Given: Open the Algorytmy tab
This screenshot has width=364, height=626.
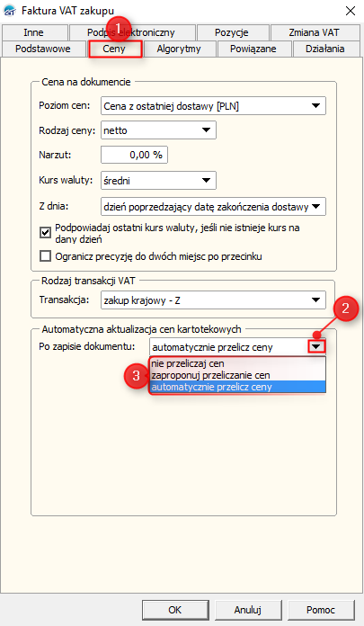Looking at the screenshot, I should click(179, 49).
